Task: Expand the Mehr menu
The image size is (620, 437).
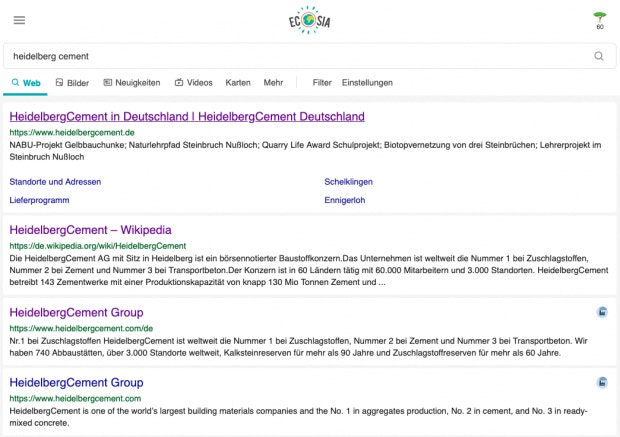Action: tap(273, 83)
